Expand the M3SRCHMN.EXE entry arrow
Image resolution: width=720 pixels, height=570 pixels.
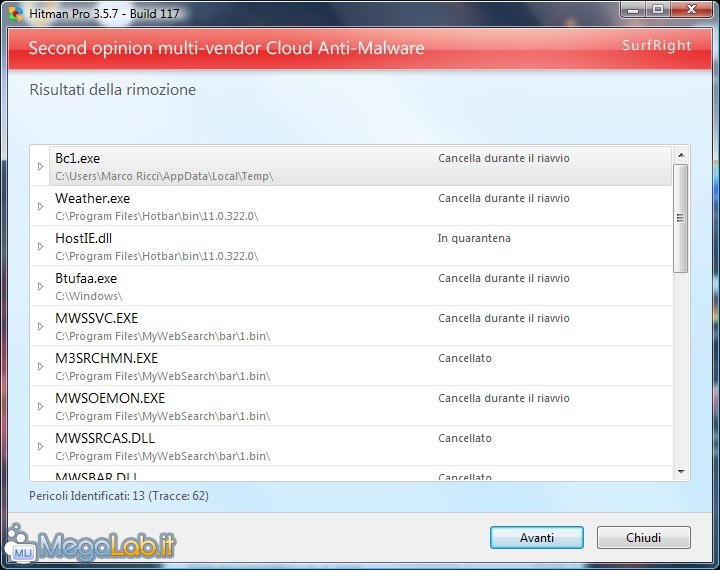(x=40, y=366)
